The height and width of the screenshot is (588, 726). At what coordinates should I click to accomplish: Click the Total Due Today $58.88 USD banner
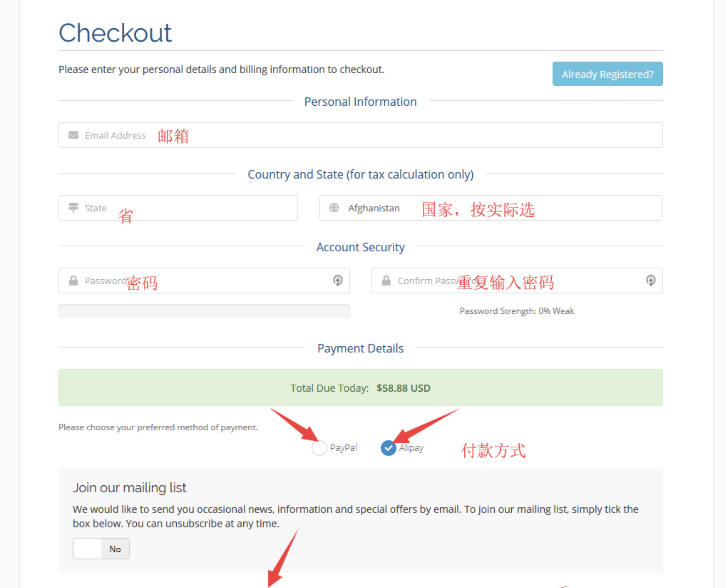[x=361, y=387]
